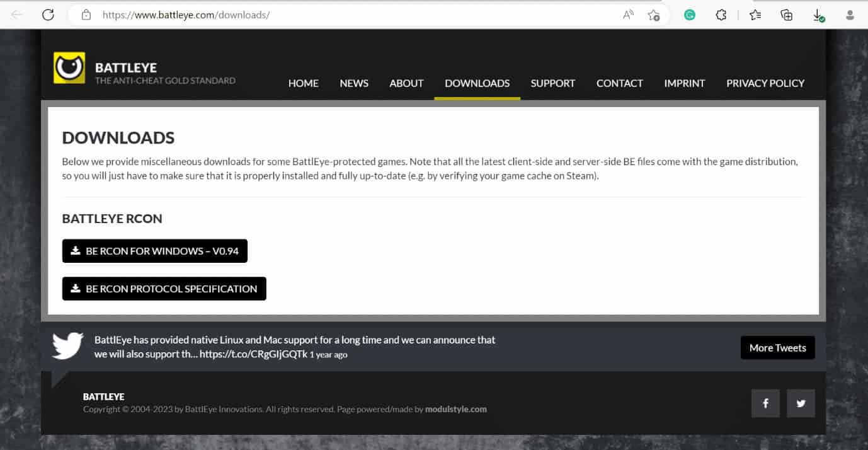This screenshot has width=868, height=450.
Task: Open the browser downloads icon
Action: [x=818, y=15]
